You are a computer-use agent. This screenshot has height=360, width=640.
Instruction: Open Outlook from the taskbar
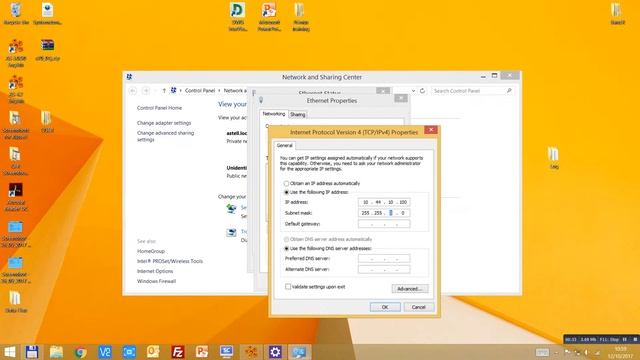(x=153, y=352)
